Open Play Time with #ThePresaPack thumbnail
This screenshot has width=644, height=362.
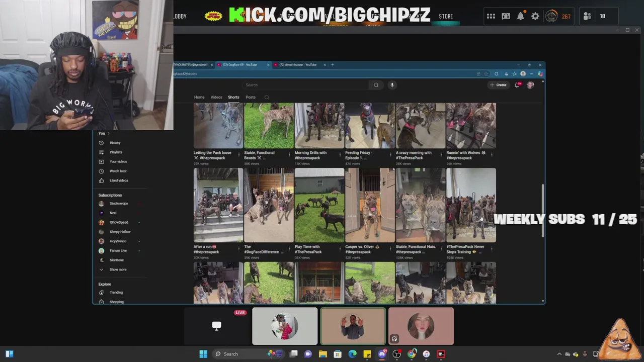pyautogui.click(x=319, y=205)
